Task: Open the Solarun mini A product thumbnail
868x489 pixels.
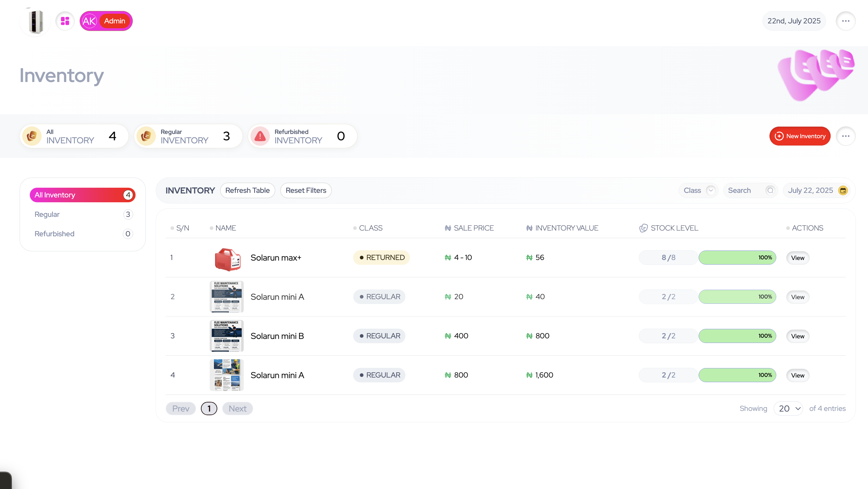Action: (226, 297)
